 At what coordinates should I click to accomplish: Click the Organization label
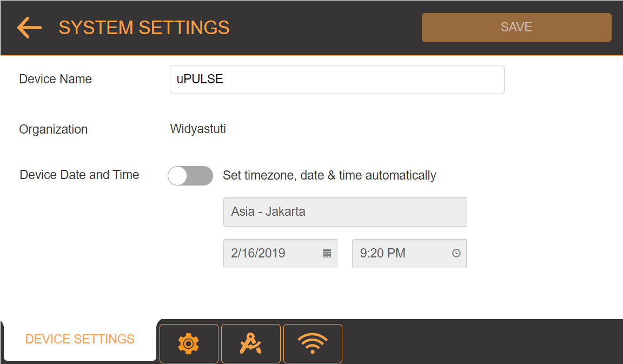53,130
